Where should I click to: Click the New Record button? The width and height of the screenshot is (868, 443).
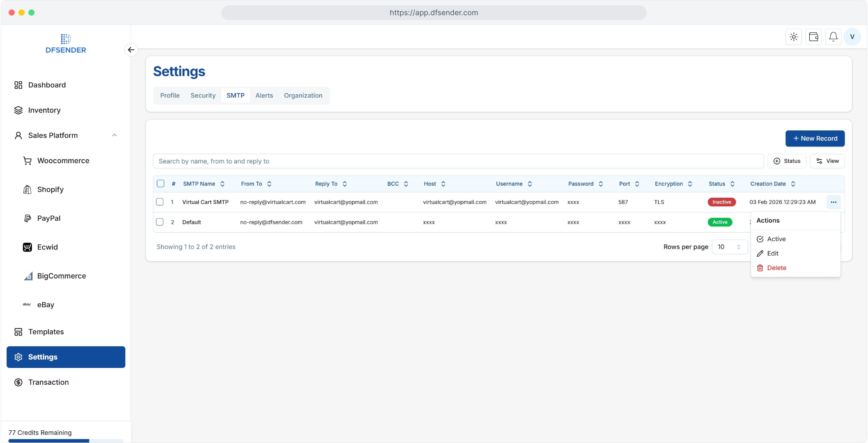pyautogui.click(x=815, y=139)
